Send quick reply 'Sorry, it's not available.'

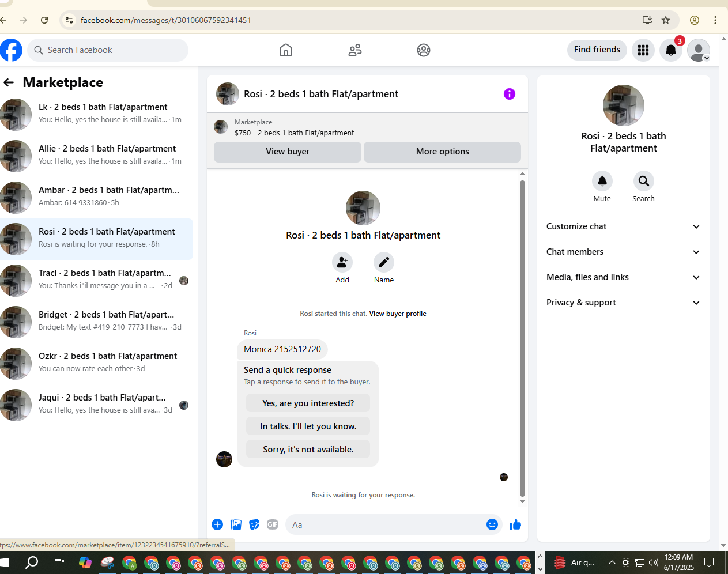(308, 450)
